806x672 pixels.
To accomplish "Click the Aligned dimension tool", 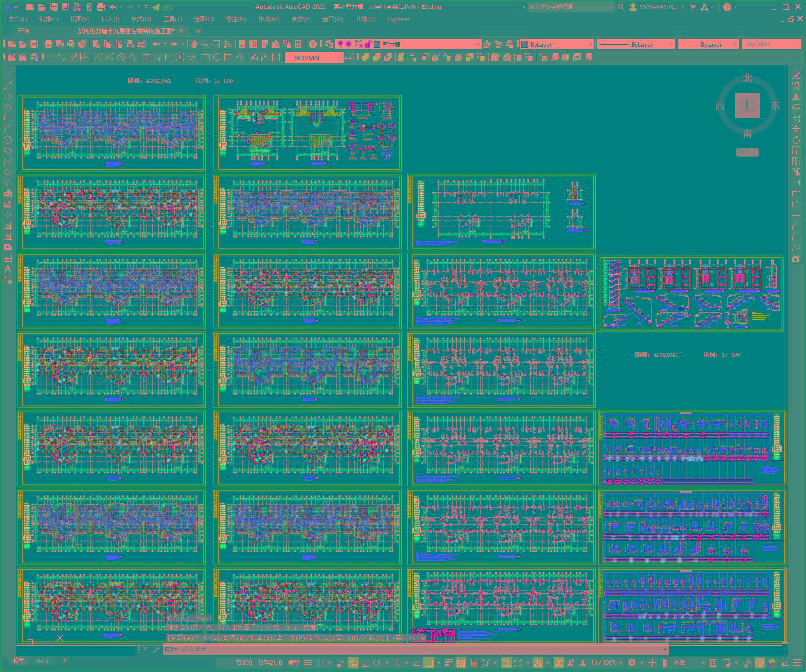I will [61, 57].
